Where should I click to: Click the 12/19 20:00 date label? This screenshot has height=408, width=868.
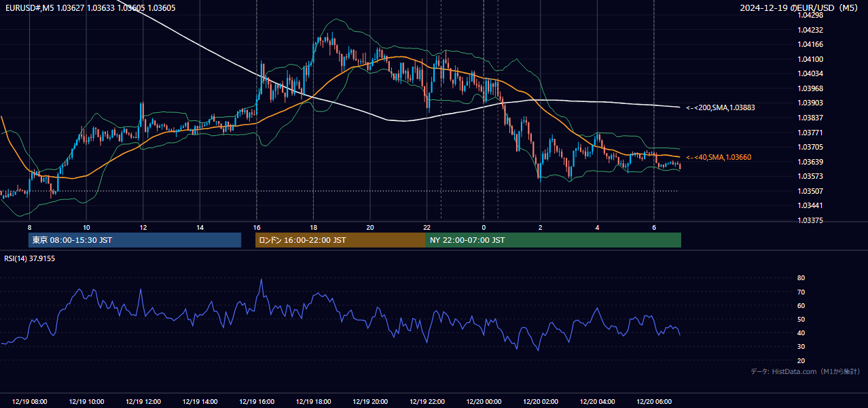click(370, 402)
